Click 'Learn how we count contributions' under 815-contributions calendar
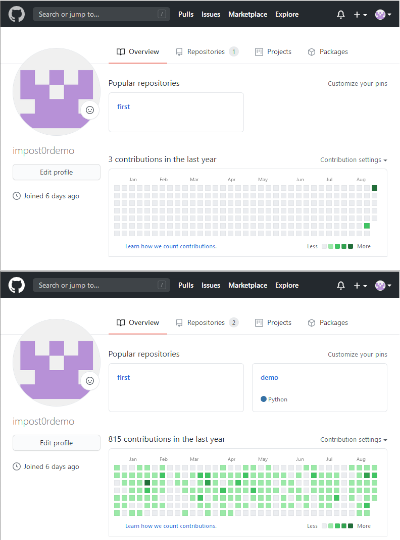 tap(171, 526)
